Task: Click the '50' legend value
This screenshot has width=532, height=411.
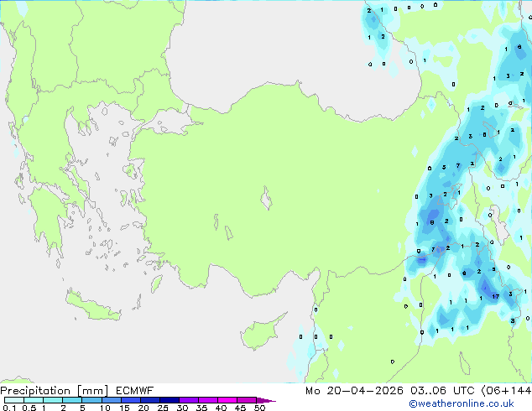Action: point(260,408)
